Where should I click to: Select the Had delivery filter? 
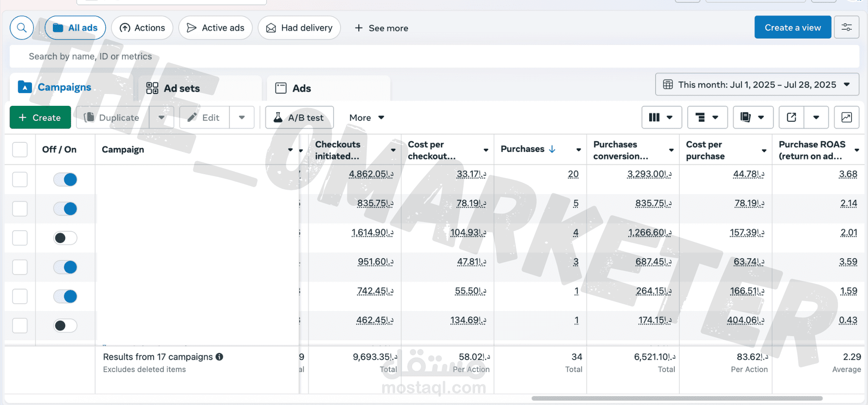pos(299,28)
